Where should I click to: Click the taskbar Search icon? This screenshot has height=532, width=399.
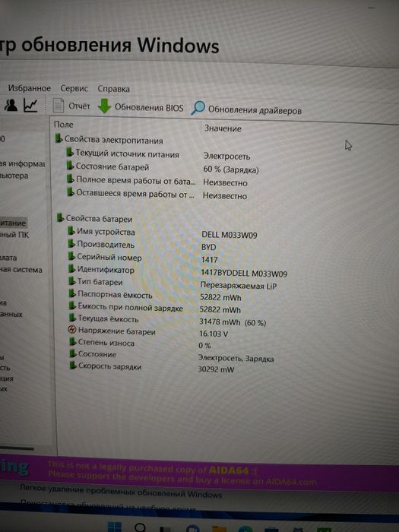tap(140, 527)
